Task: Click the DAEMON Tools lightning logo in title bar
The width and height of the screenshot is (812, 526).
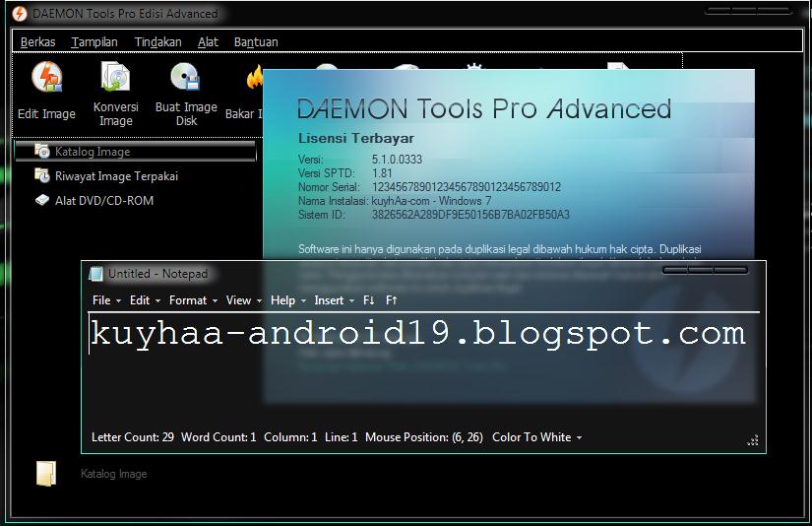Action: 20,14
